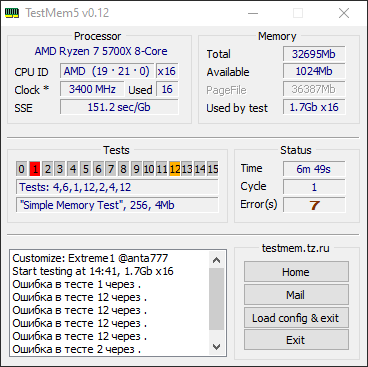Select the orange running test box 12
This screenshot has height=367, width=368.
tap(175, 169)
